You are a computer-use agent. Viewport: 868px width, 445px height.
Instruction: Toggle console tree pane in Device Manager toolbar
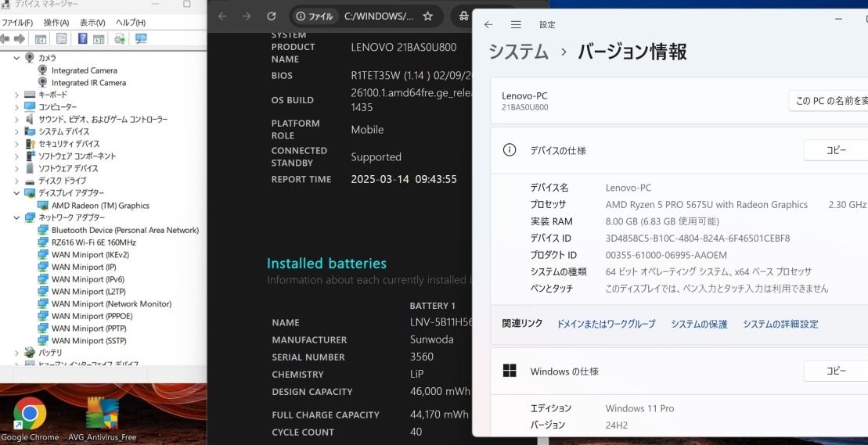tap(41, 38)
